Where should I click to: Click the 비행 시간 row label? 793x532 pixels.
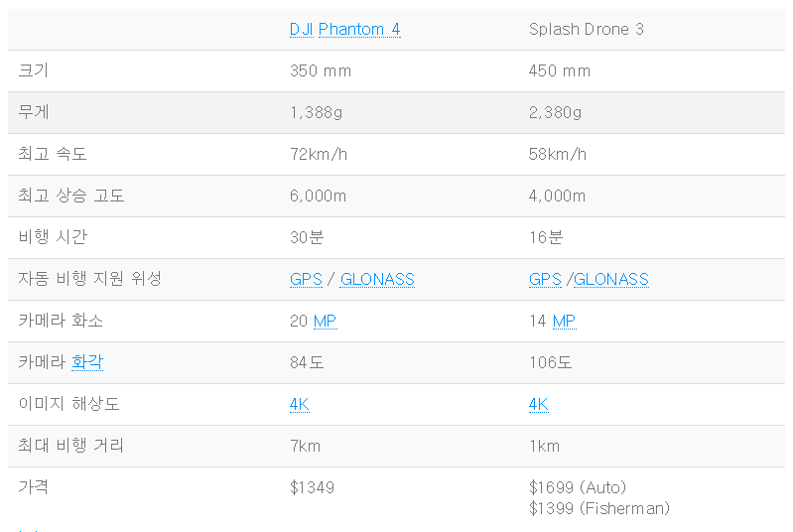point(53,236)
